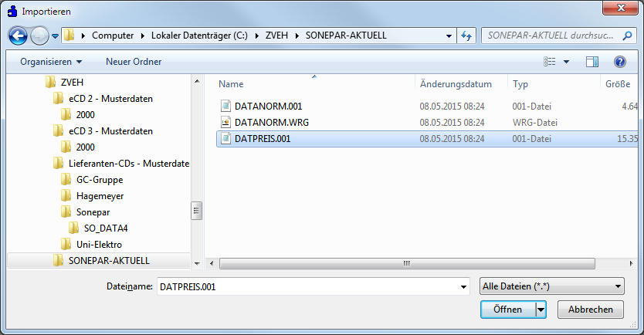
Task: Click the back navigation arrow button
Action: 19,36
